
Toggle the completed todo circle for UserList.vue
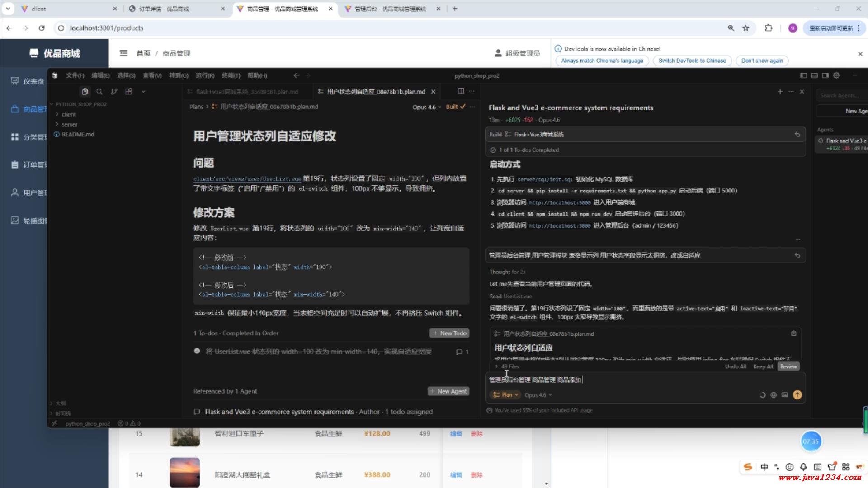197,351
